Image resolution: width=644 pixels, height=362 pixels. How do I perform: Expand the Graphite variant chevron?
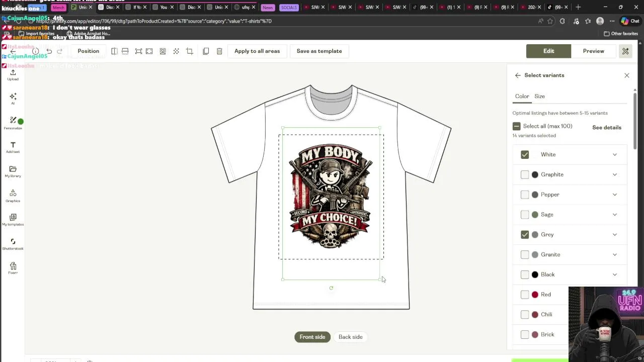point(615,174)
